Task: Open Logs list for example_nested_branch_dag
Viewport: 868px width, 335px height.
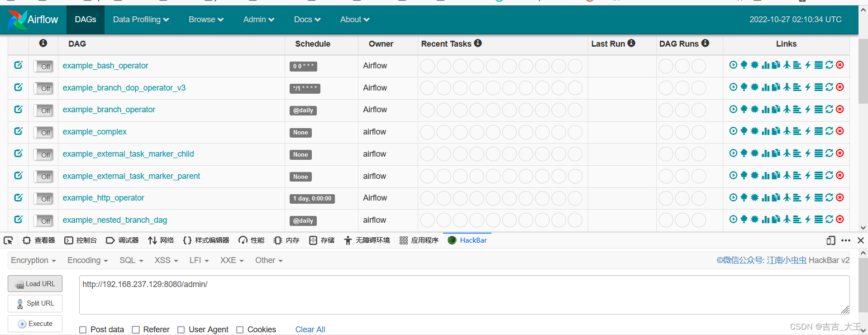Action: 819,219
